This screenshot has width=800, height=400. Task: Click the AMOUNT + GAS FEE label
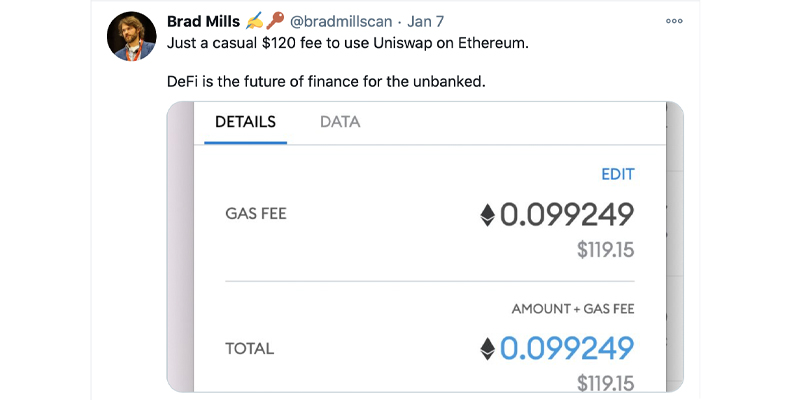[x=573, y=309]
